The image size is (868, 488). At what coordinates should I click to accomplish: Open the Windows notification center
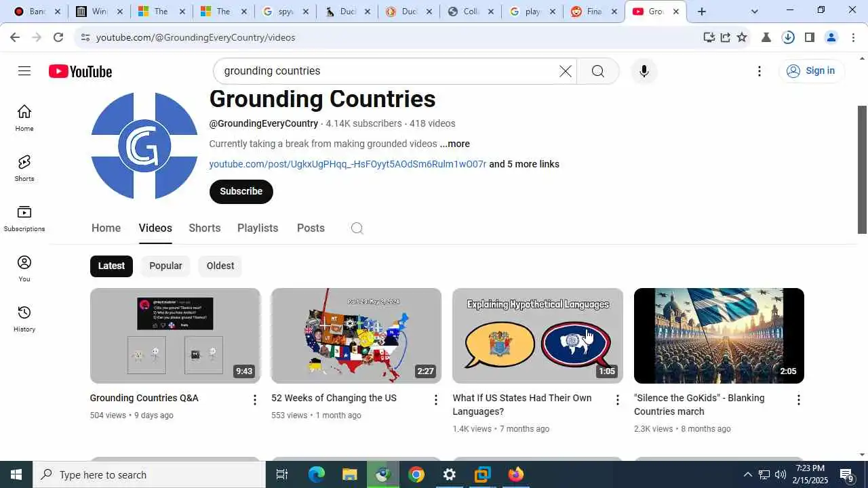pyautogui.click(x=847, y=474)
